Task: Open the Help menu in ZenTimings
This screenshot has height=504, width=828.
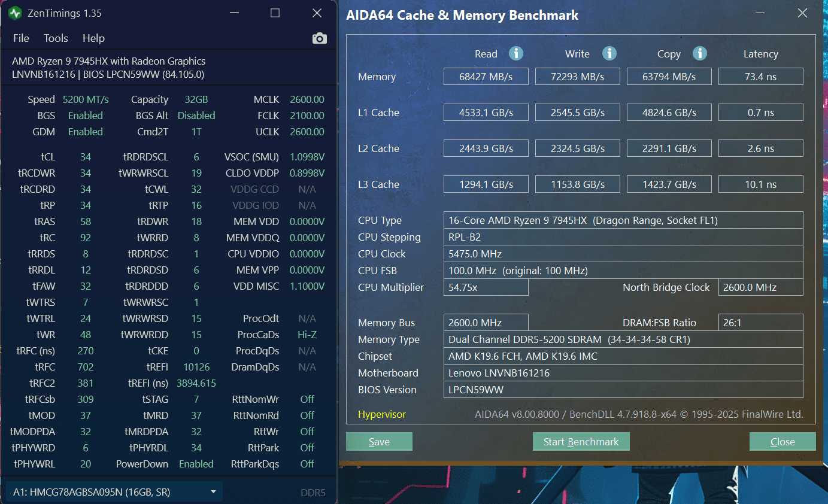Action: pos(93,38)
